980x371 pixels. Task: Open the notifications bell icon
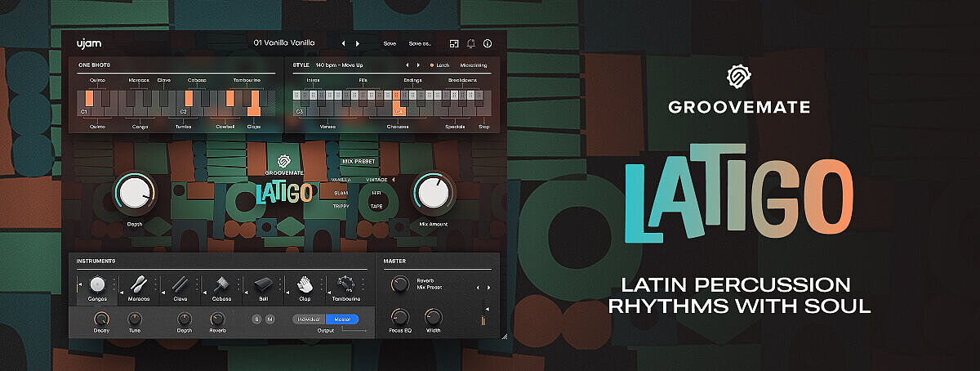click(471, 42)
